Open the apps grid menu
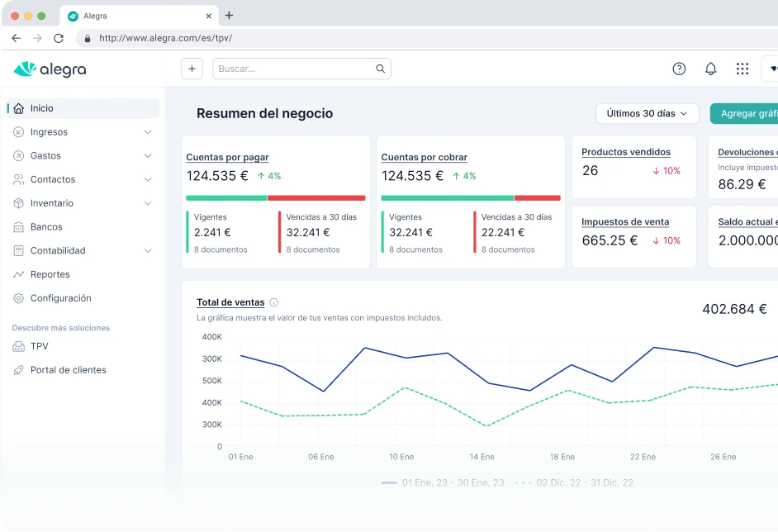The height and width of the screenshot is (532, 778). tap(742, 69)
